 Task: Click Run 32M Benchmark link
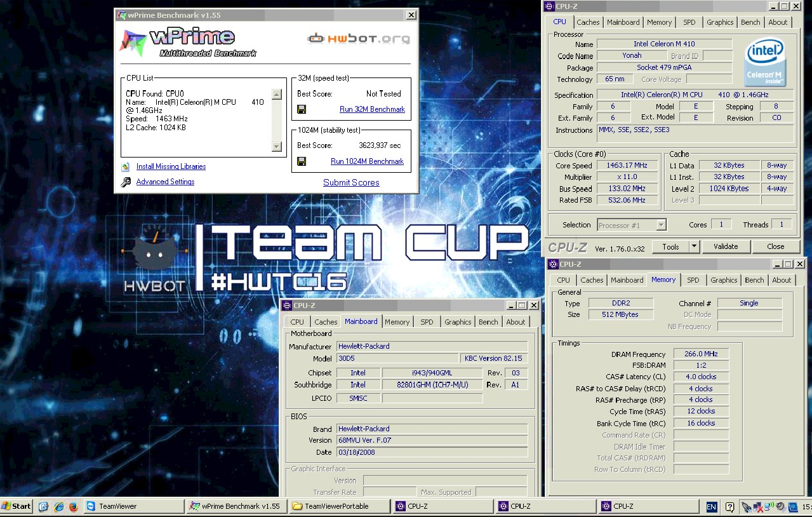point(372,109)
